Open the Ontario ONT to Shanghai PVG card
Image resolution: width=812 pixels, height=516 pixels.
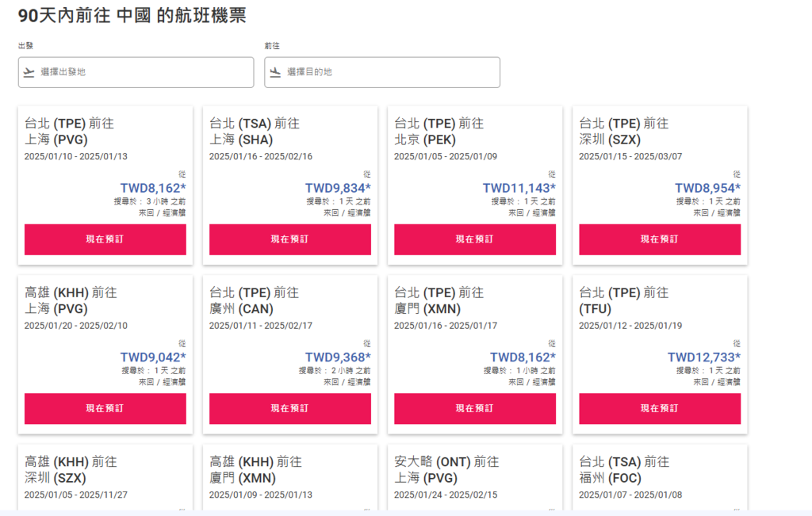pyautogui.click(x=475, y=478)
